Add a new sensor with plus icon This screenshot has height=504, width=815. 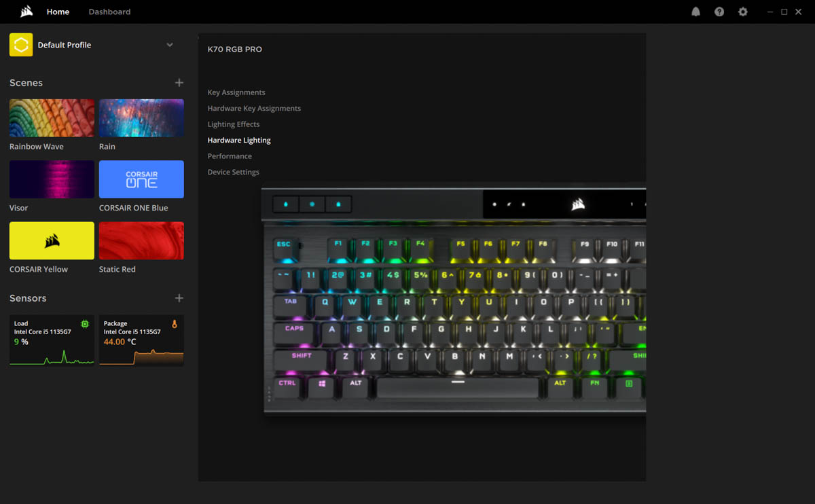tap(179, 298)
